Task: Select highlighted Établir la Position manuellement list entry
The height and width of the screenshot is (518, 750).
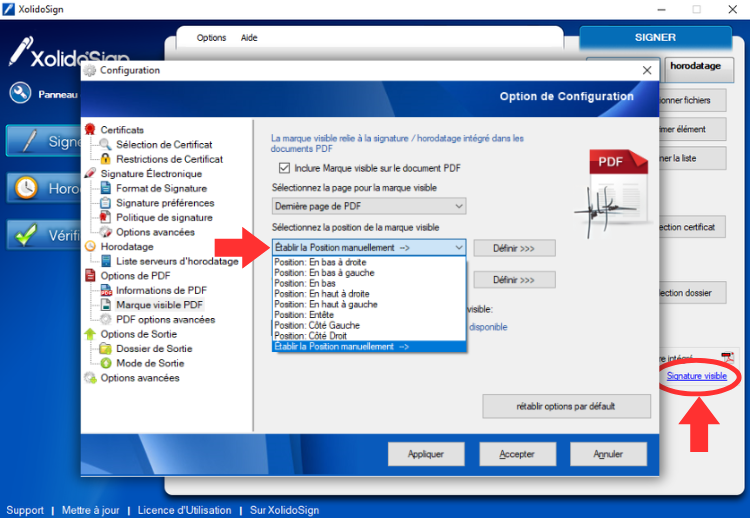Action: tap(369, 346)
